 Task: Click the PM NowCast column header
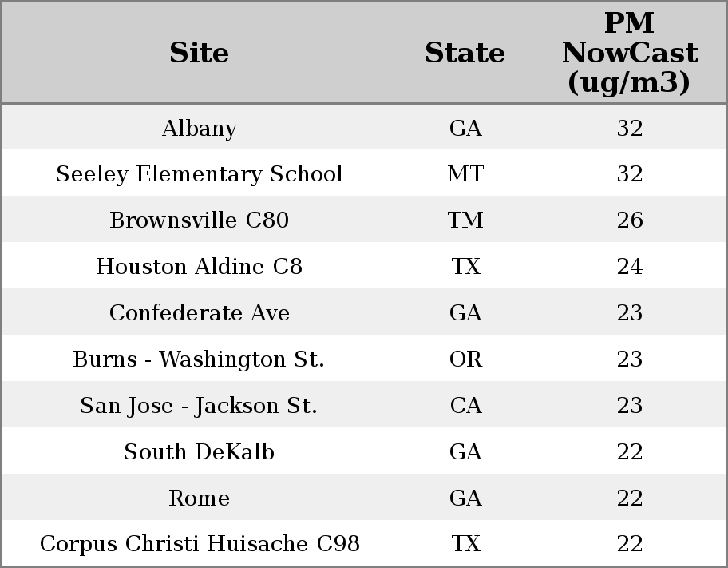[629, 53]
